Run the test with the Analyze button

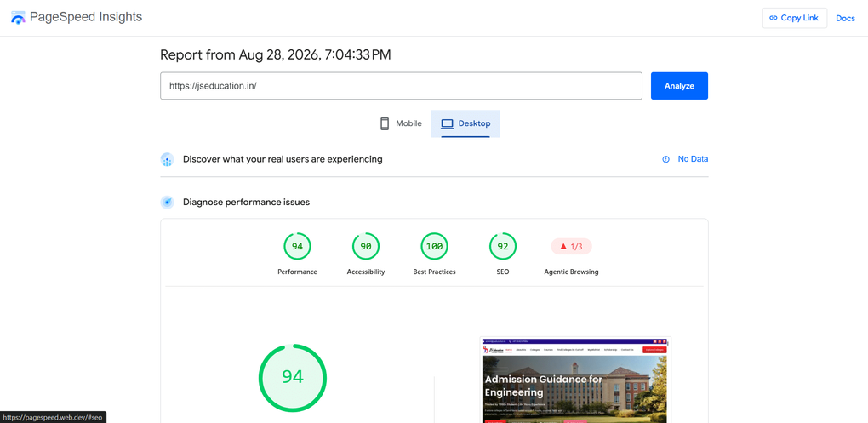pos(679,86)
